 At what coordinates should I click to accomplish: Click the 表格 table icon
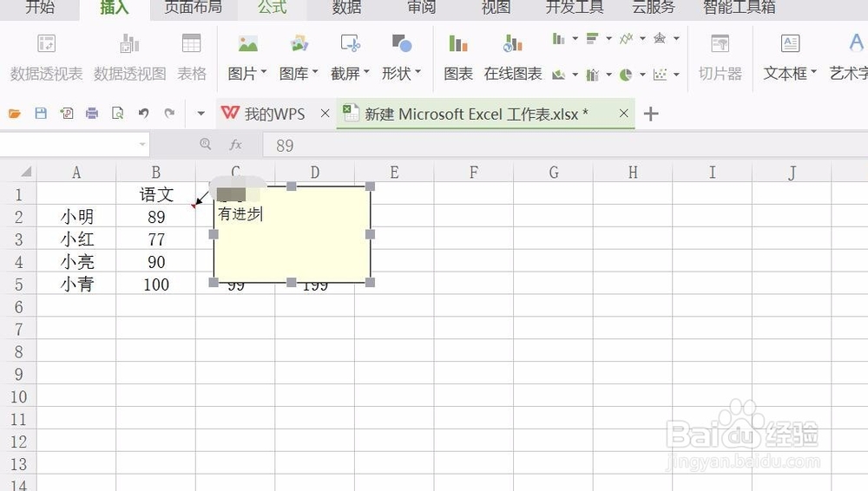click(x=192, y=57)
